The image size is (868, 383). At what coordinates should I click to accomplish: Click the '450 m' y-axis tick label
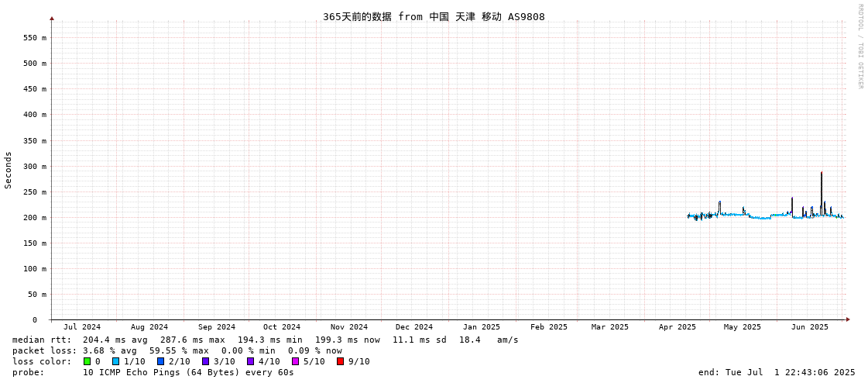coord(36,88)
